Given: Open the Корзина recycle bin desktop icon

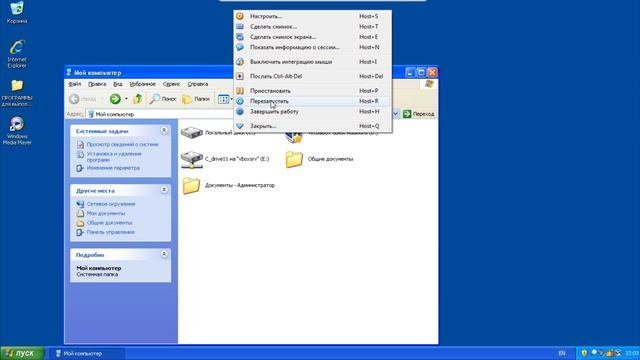Looking at the screenshot, I should tap(17, 12).
